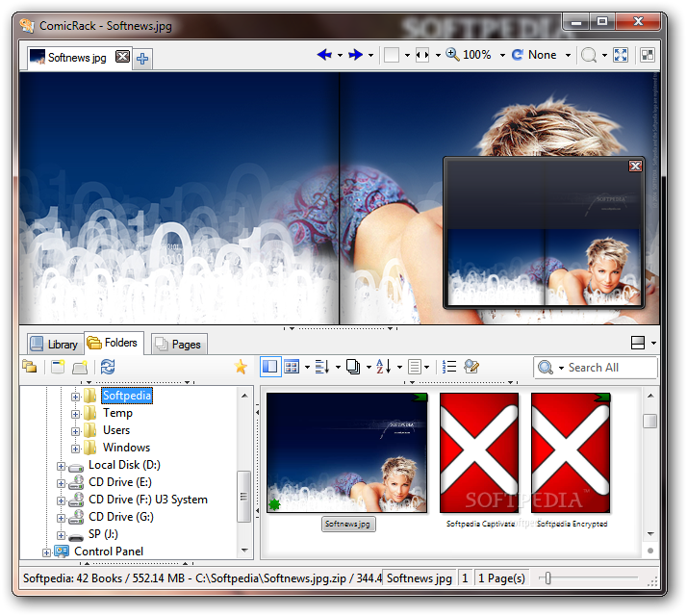This screenshot has width=687, height=616.
Task: Click the page layout square icon
Action: tap(392, 55)
